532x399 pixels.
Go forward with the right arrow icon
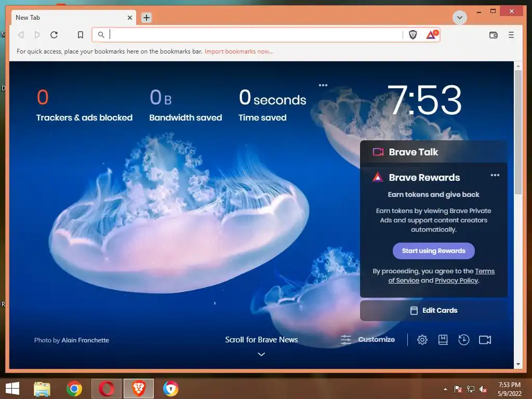37,35
